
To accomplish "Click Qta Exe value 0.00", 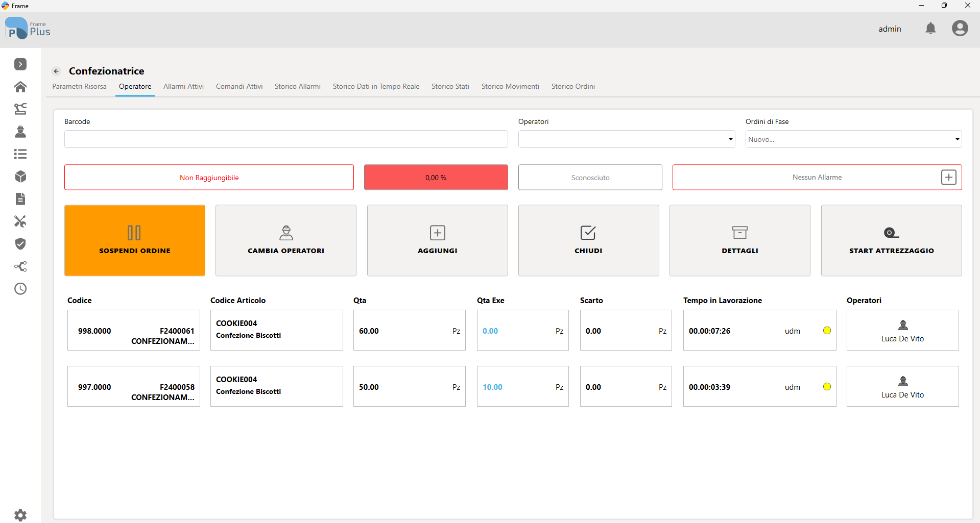I will tap(490, 331).
